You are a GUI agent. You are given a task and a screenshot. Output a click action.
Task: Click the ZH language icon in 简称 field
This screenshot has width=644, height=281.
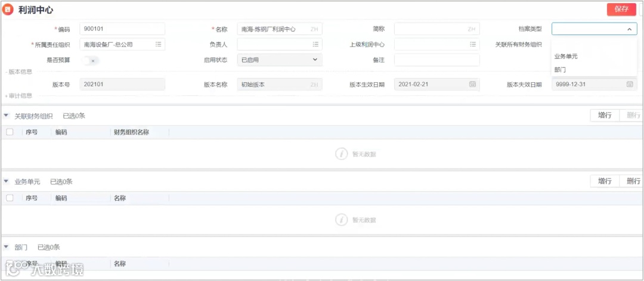(x=472, y=29)
